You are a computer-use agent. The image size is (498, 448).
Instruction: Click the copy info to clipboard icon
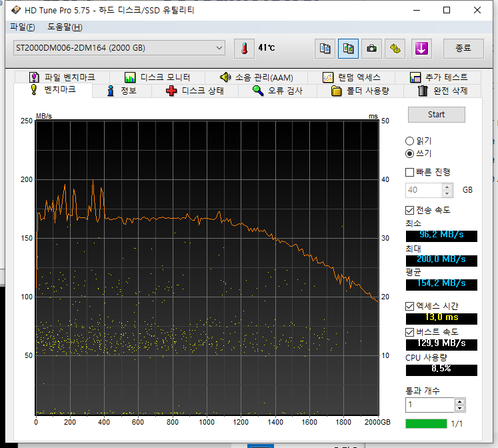click(325, 49)
